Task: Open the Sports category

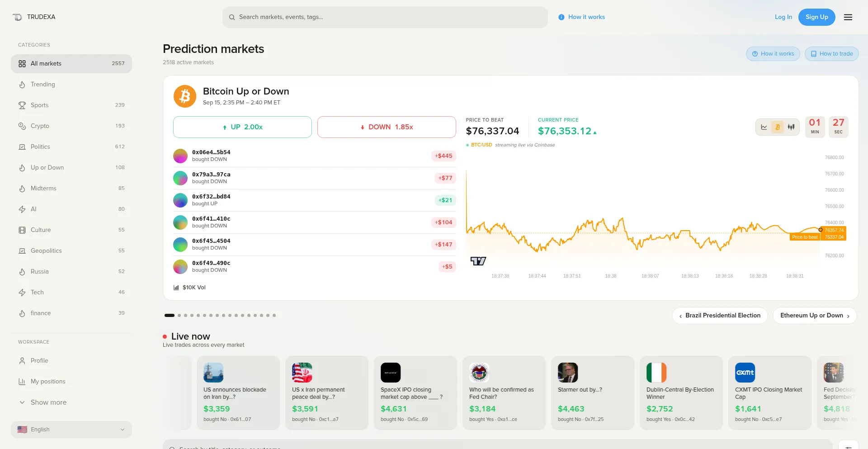Action: click(x=71, y=105)
